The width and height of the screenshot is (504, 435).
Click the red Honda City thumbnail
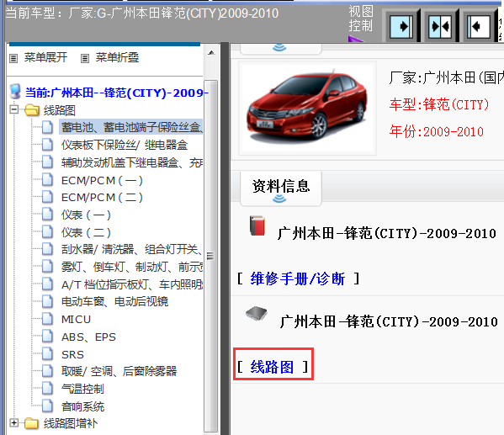click(x=307, y=108)
